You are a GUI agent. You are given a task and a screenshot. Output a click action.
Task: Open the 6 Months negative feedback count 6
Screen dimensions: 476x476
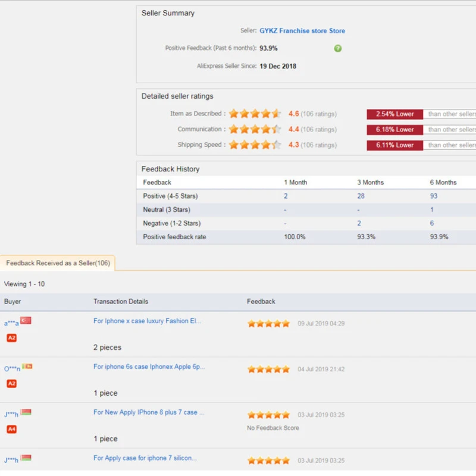[432, 223]
